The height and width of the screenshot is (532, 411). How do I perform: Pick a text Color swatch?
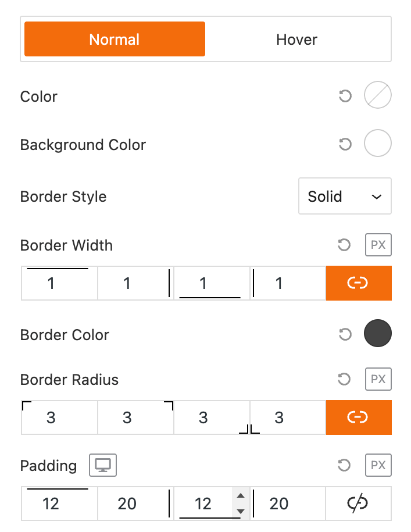click(377, 96)
